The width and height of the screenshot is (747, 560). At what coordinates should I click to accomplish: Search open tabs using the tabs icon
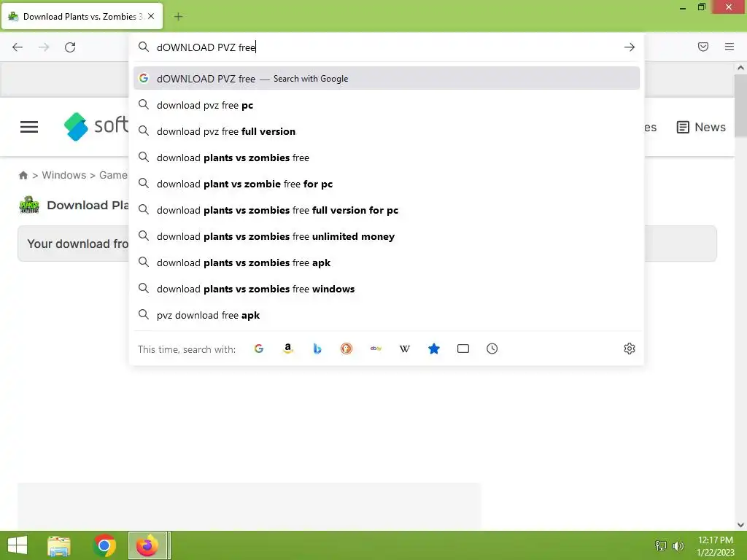pos(463,349)
